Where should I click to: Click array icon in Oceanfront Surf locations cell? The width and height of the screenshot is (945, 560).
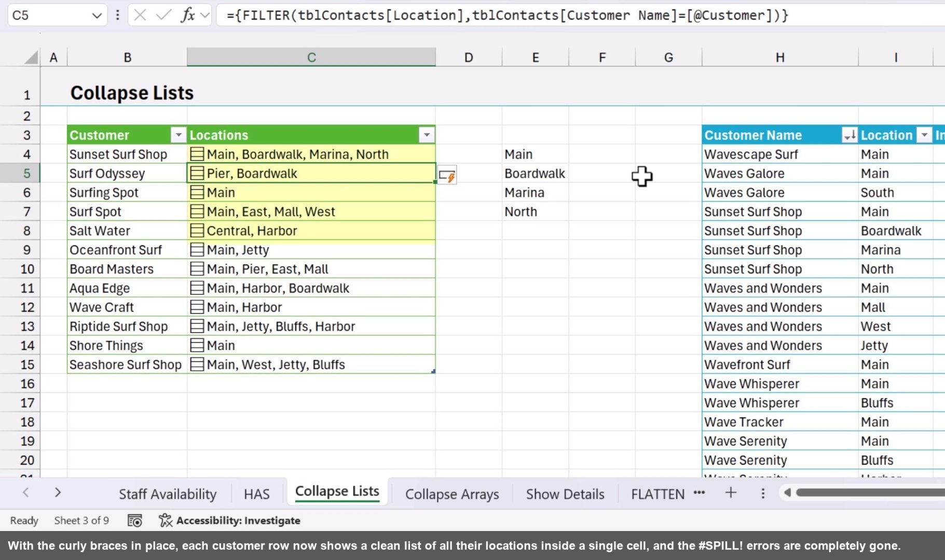click(x=197, y=250)
